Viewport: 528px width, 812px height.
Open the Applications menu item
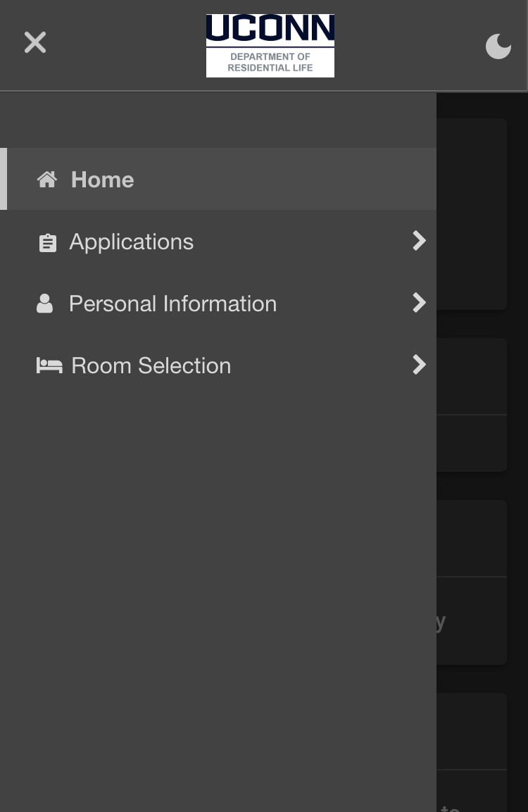[x=131, y=242]
